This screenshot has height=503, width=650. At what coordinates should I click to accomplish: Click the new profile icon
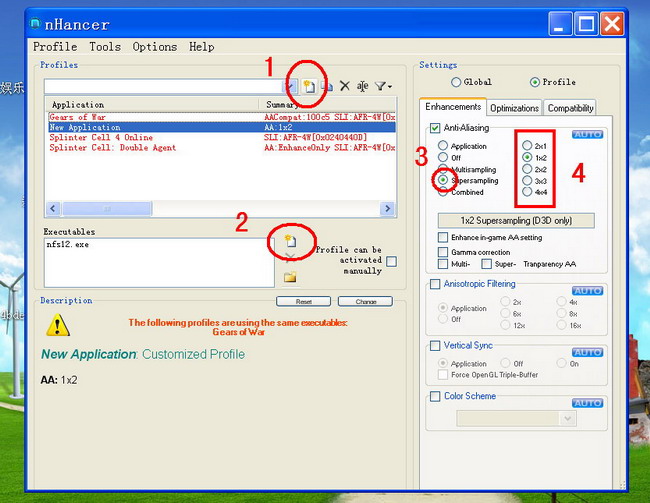tap(310, 87)
